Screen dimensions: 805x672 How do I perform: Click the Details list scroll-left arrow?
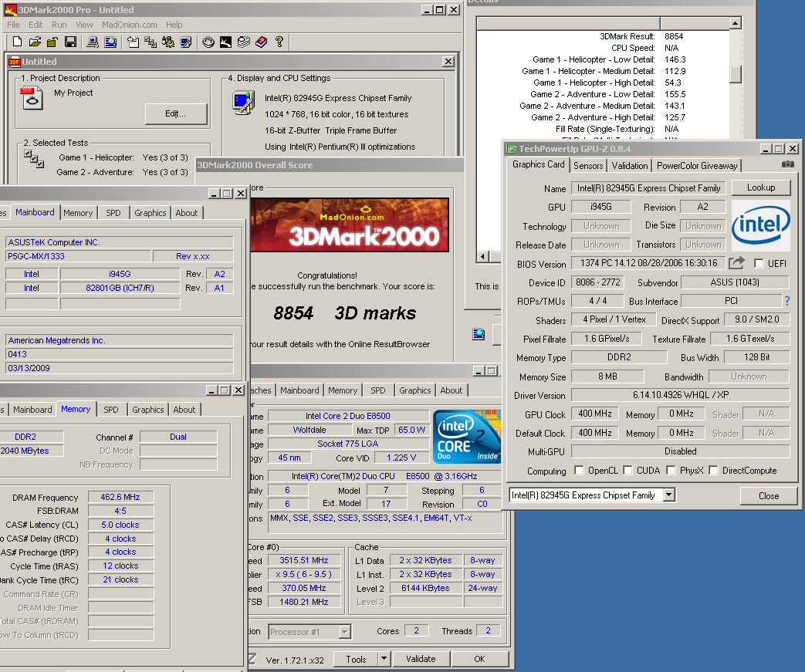coord(482,256)
